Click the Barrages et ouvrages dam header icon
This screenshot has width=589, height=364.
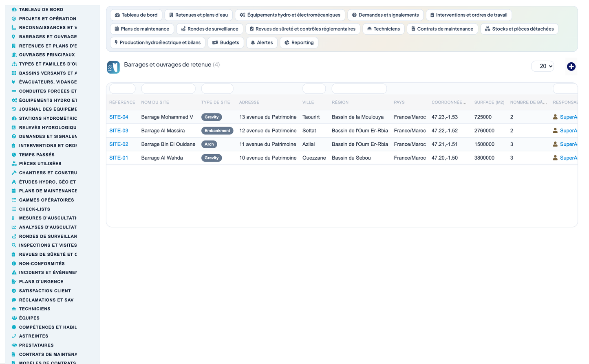point(113,67)
